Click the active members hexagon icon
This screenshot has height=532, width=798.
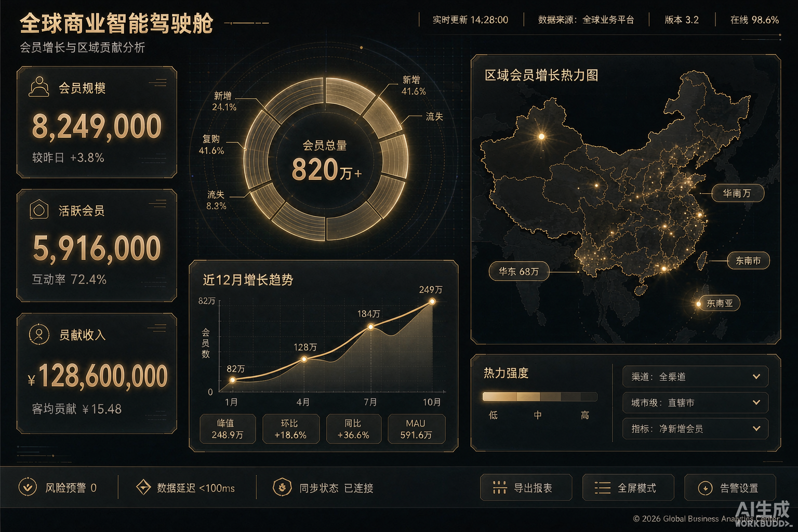38,210
